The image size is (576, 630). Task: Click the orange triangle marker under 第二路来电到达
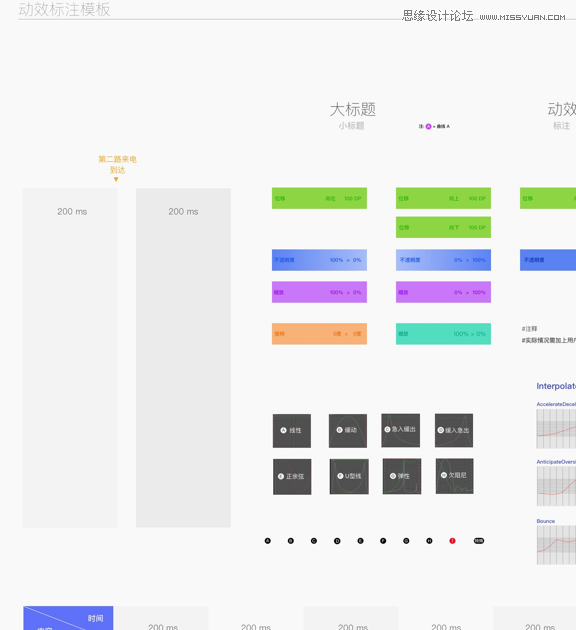pos(116,179)
